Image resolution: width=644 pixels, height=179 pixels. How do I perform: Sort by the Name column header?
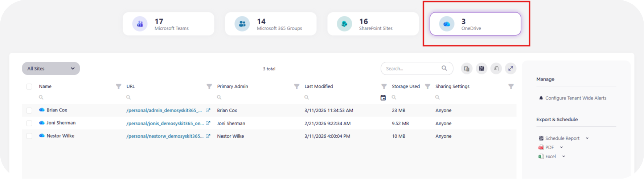(45, 86)
